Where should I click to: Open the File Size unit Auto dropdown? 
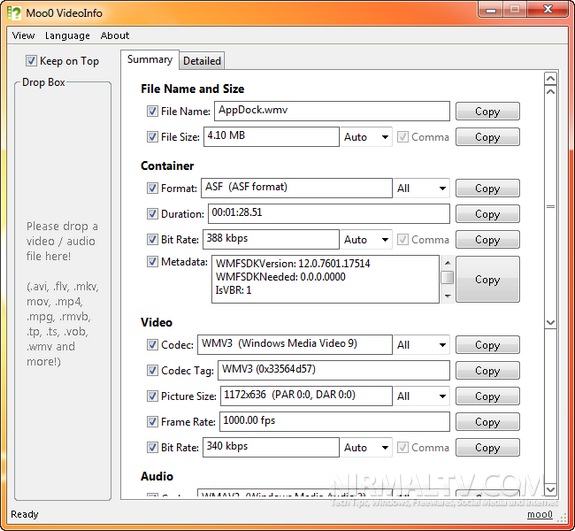[366, 137]
